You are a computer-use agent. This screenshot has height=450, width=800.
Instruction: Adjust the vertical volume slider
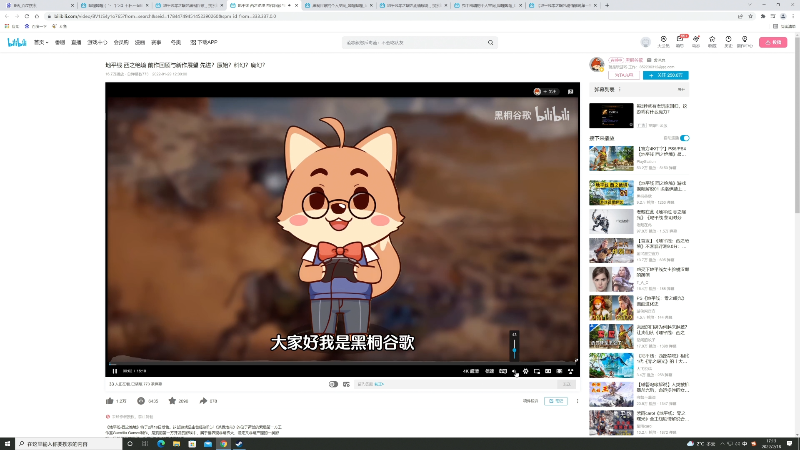[514, 349]
